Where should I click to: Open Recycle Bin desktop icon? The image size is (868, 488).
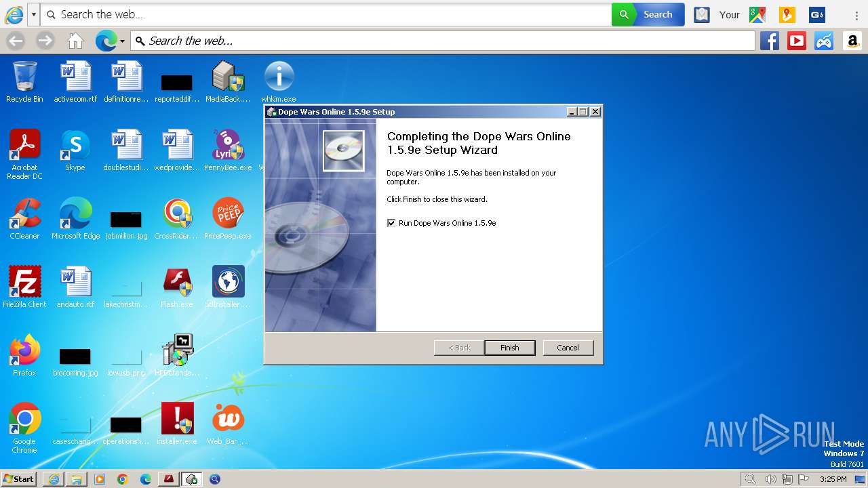[24, 81]
